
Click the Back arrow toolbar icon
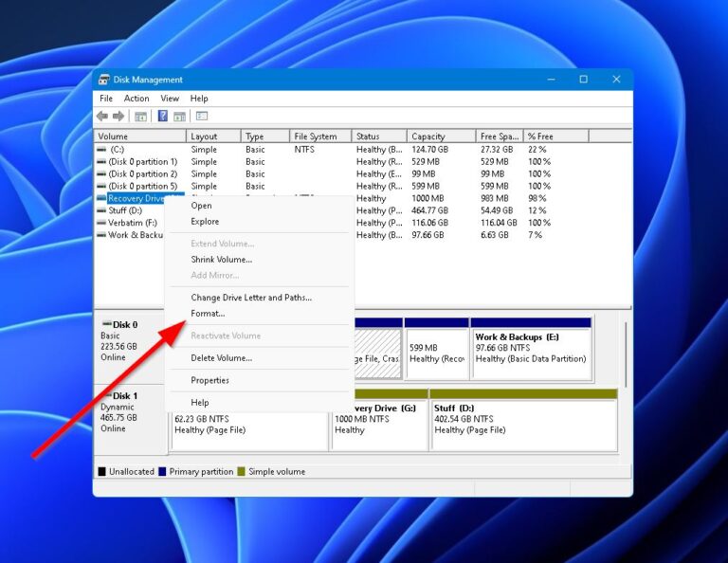coord(102,116)
